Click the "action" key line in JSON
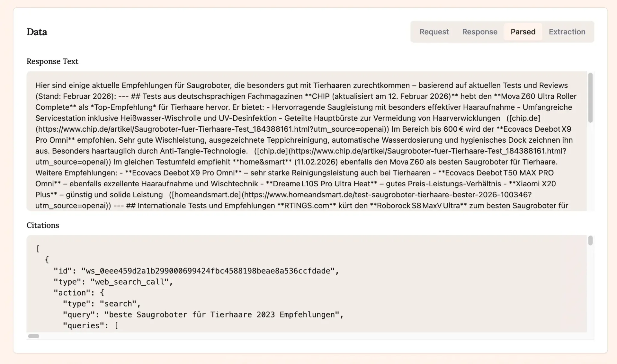Image resolution: width=617 pixels, height=364 pixels. tap(79, 293)
